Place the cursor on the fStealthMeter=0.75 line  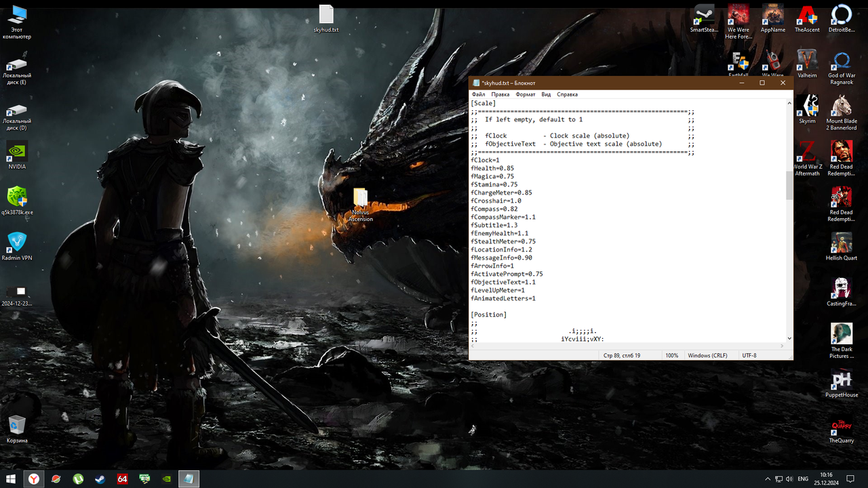click(x=503, y=241)
